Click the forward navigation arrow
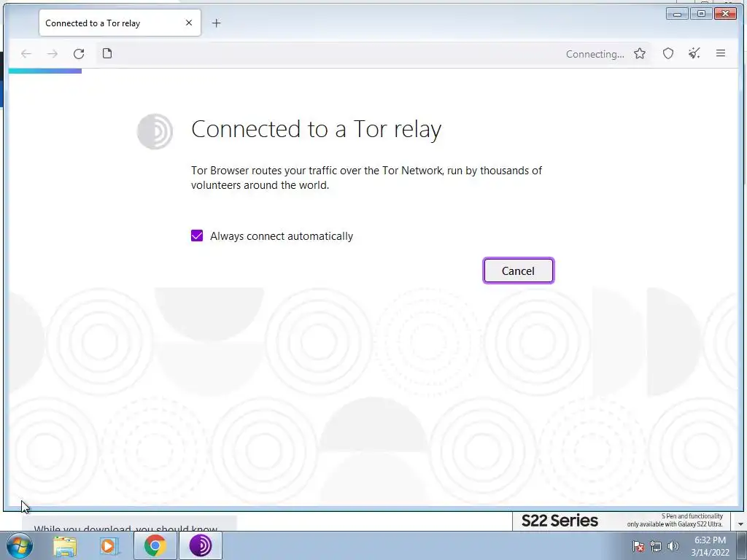Image resolution: width=747 pixels, height=560 pixels. (x=53, y=54)
